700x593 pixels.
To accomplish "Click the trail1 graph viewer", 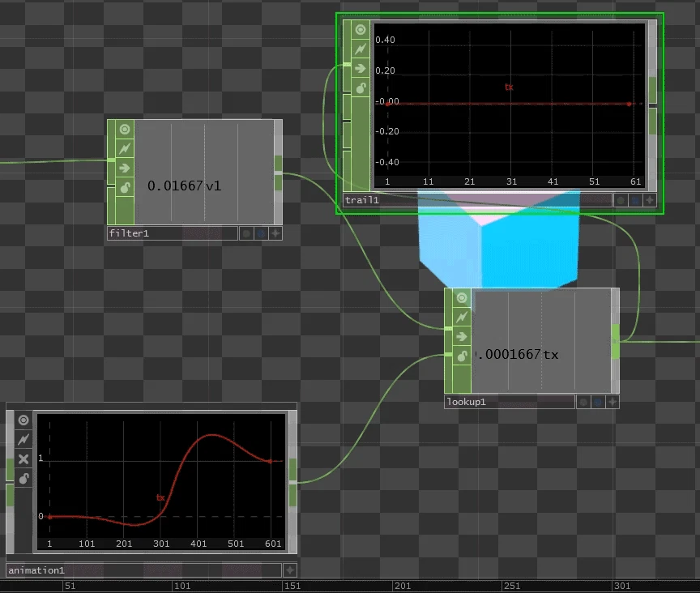I will click(x=510, y=105).
